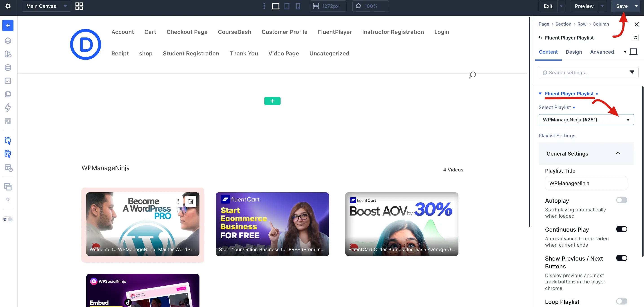The image size is (644, 307).
Task: Go to Column in the breadcrumb
Action: [600, 24]
